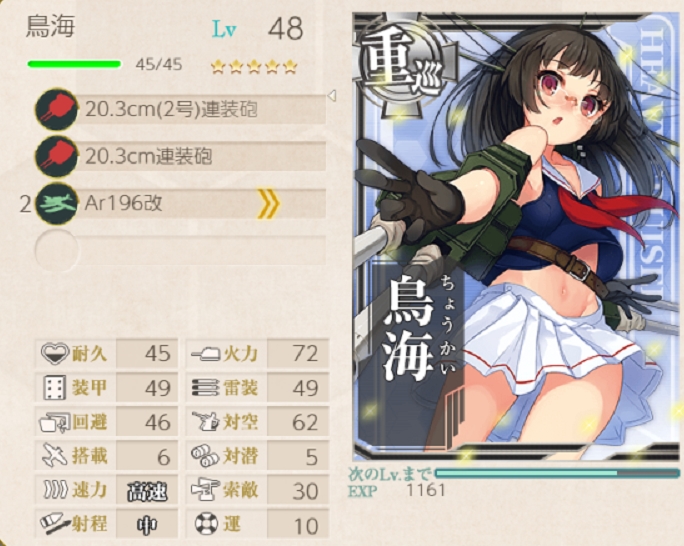The width and height of the screenshot is (684, 546).
Task: Collapse panel with small triangle arrow near equipment
Action: (x=332, y=95)
